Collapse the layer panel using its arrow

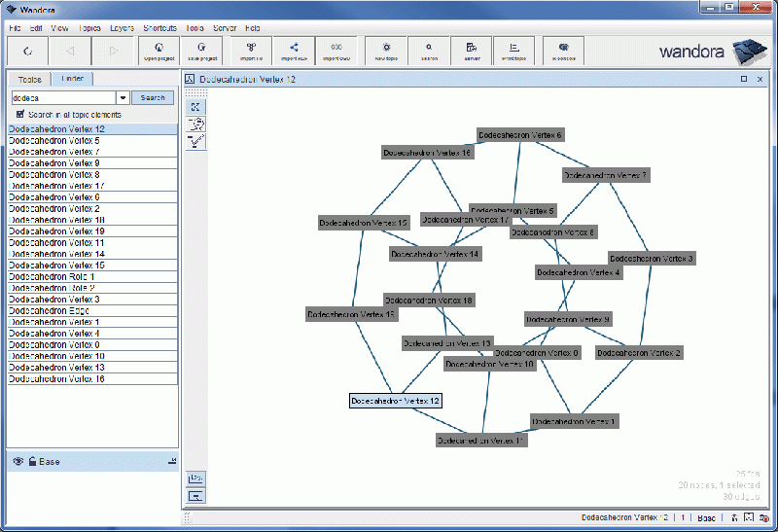(x=172, y=460)
